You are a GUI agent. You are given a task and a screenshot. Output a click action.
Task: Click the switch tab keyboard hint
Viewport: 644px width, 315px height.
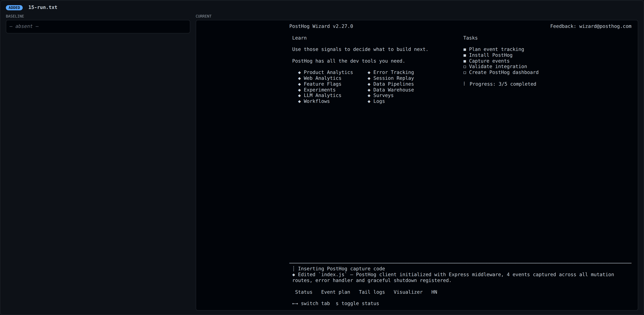tap(315, 303)
